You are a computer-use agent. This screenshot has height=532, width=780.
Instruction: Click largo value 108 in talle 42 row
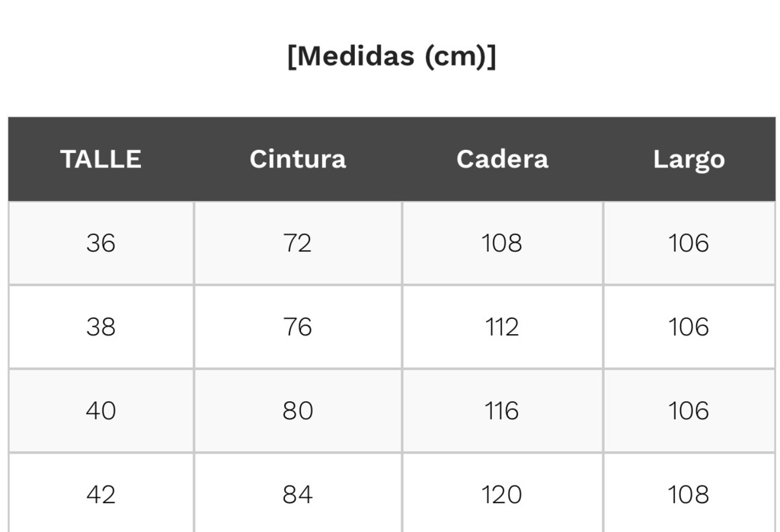click(689, 495)
